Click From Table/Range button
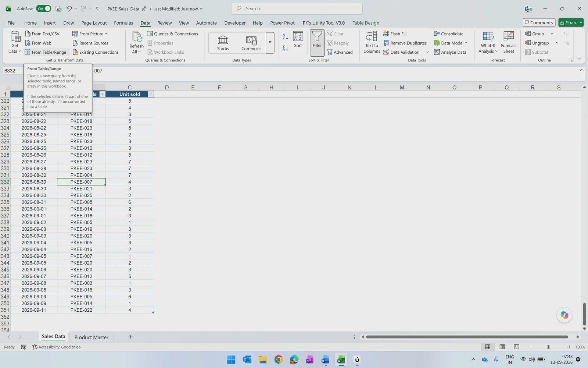 [46, 52]
